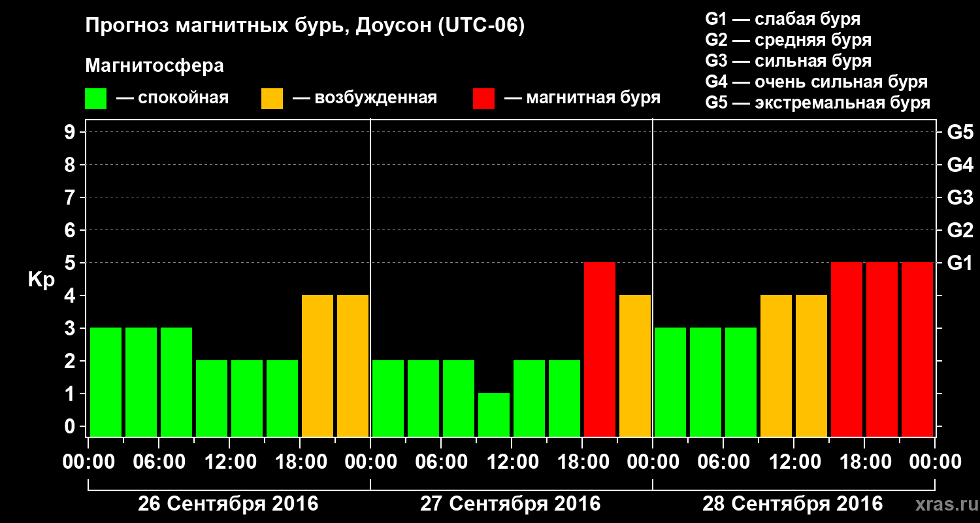
Task: Click the 09:00–12:00 orange bar on 28 September
Action: coord(776,365)
